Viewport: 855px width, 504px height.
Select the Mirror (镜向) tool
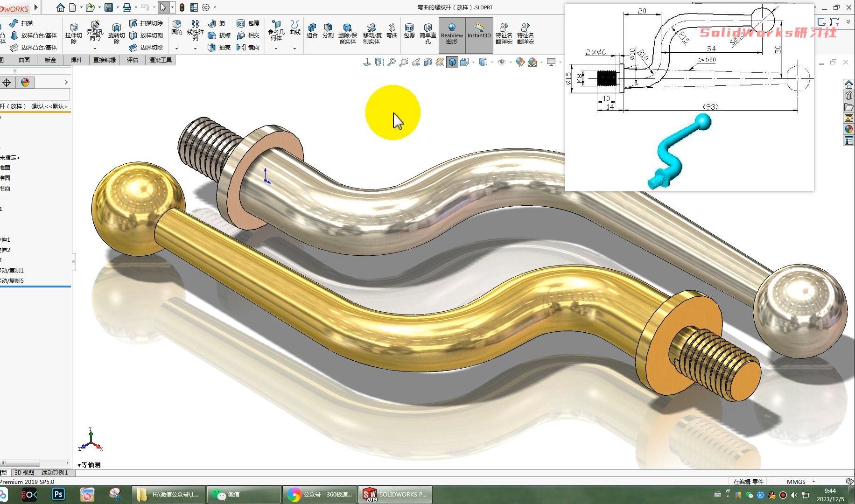(x=248, y=47)
